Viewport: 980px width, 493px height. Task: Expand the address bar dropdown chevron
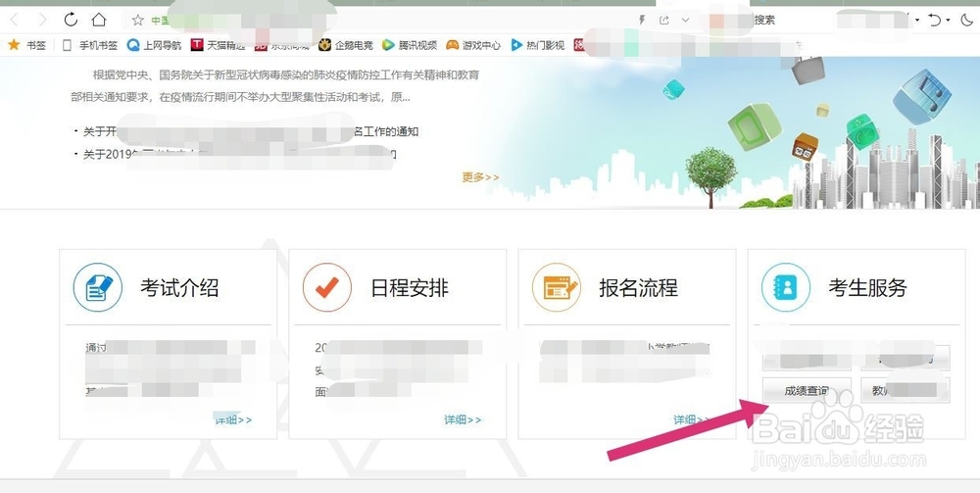(686, 20)
